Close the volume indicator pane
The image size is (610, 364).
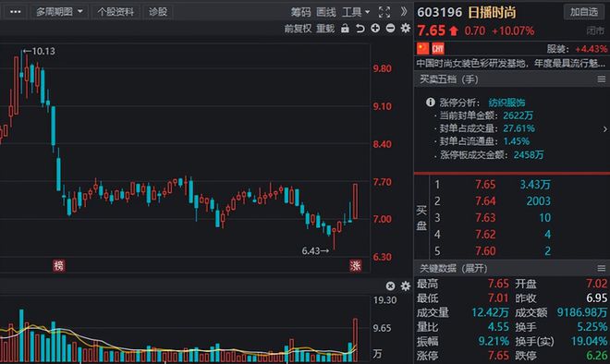coord(390,286)
